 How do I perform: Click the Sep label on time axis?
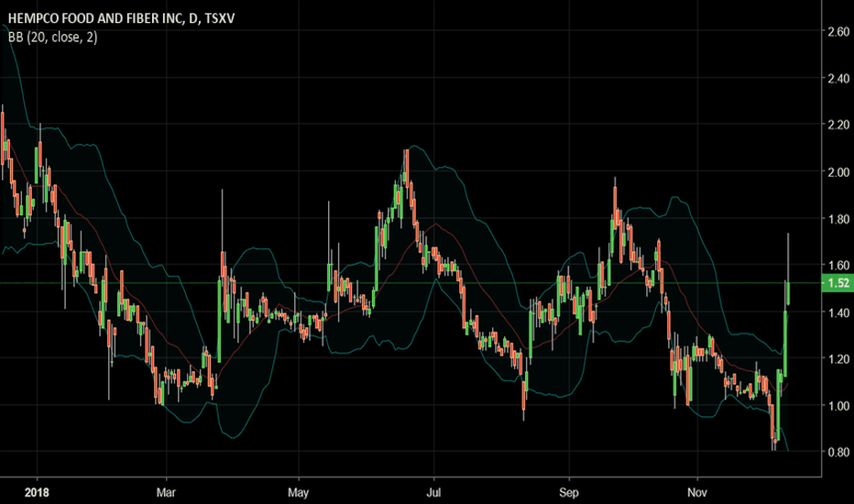pyautogui.click(x=569, y=493)
